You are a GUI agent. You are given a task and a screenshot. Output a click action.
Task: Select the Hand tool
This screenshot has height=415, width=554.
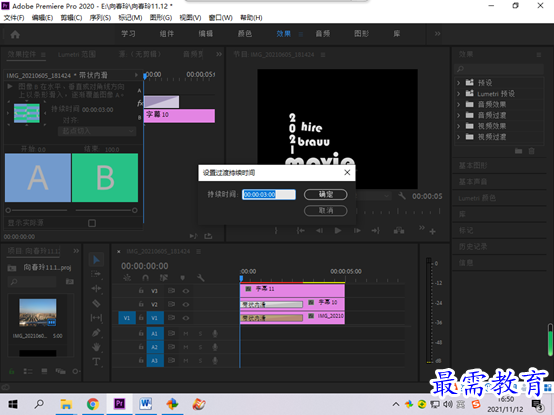pos(96,347)
